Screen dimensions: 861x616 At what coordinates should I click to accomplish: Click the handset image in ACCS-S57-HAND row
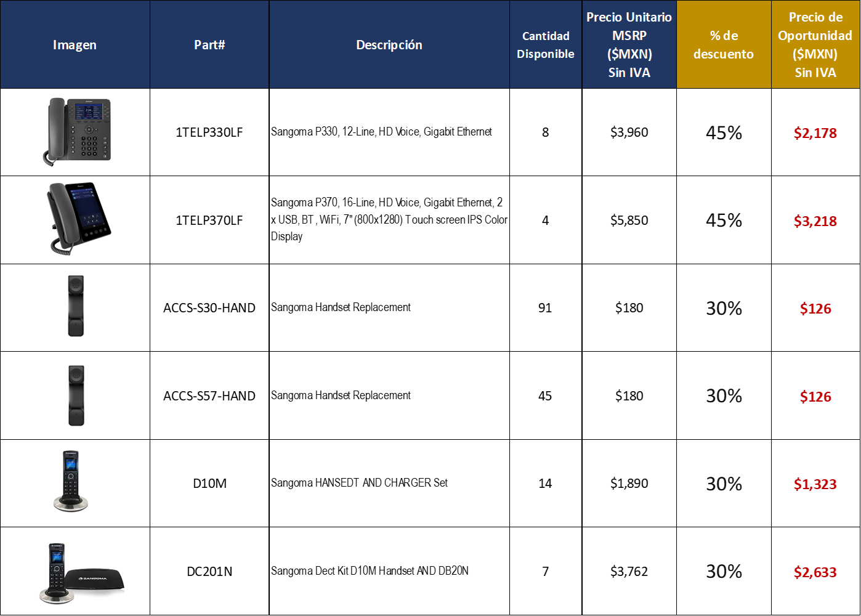pyautogui.click(x=76, y=395)
